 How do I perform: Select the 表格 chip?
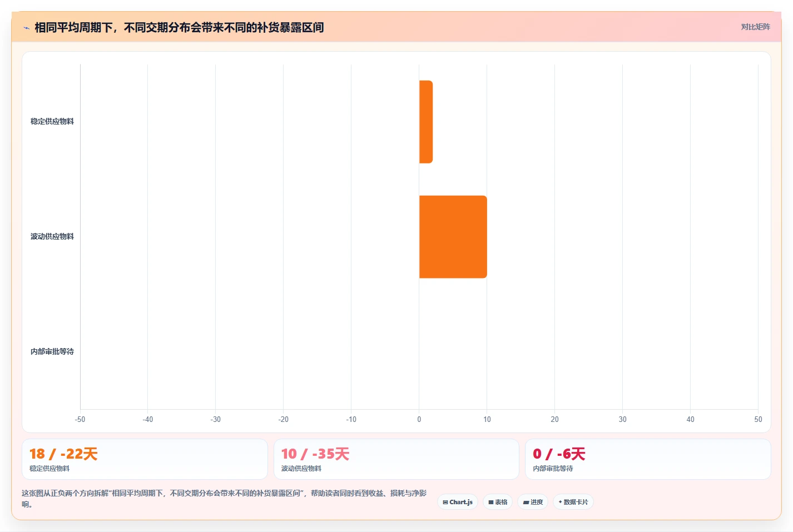click(498, 502)
